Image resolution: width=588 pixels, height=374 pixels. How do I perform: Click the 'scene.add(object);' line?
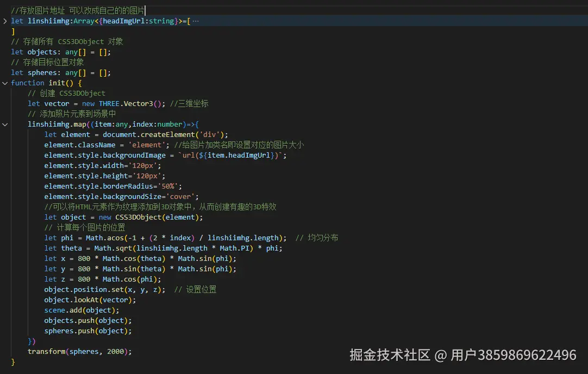(x=82, y=310)
